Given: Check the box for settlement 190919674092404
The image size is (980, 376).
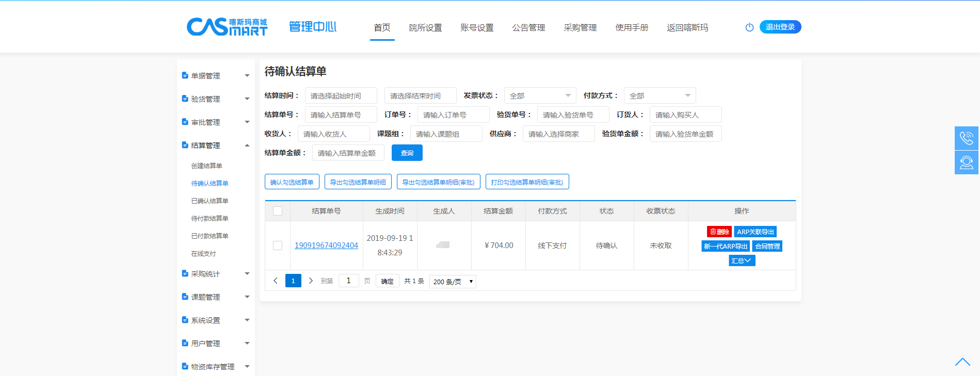Looking at the screenshot, I should (278, 246).
